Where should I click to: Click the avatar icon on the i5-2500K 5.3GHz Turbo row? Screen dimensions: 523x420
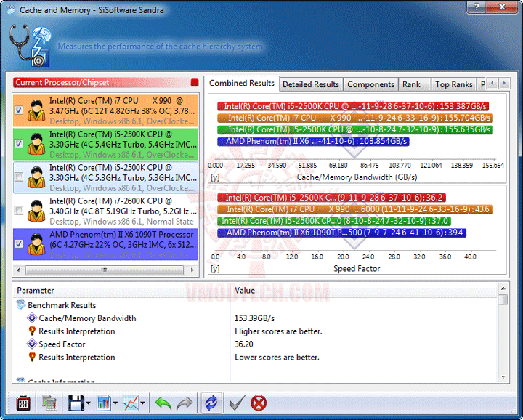click(36, 177)
